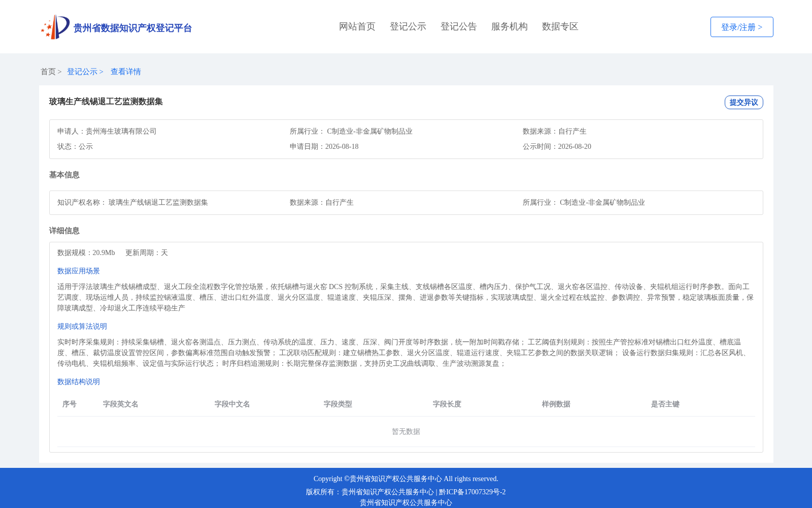This screenshot has height=508, width=812.
Task: Click the 基本信息 section heading
Action: tap(64, 175)
